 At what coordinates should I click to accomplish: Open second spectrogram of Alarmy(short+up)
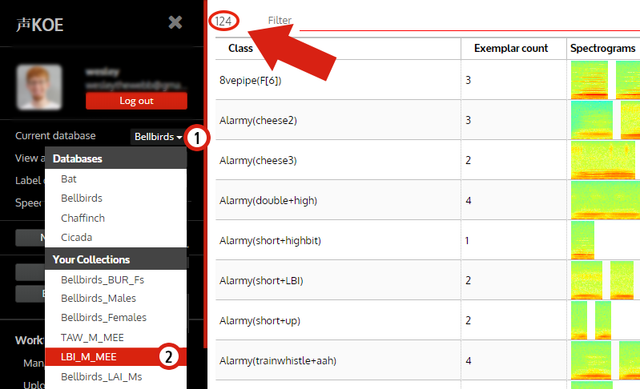(x=603, y=320)
